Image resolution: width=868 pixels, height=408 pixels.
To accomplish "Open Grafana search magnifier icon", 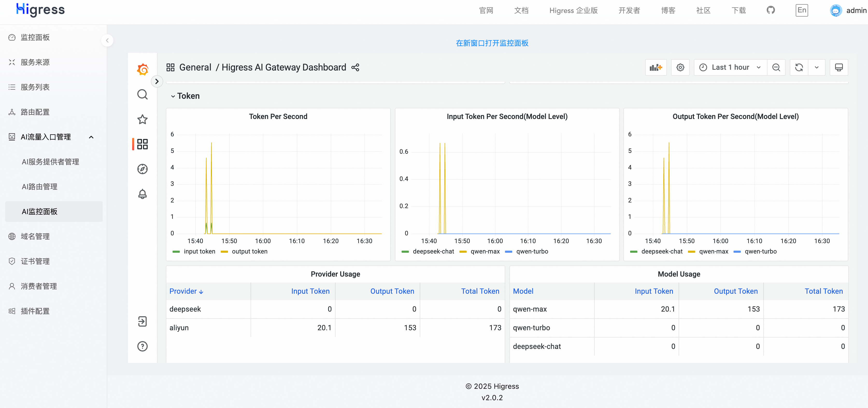I will (x=143, y=94).
